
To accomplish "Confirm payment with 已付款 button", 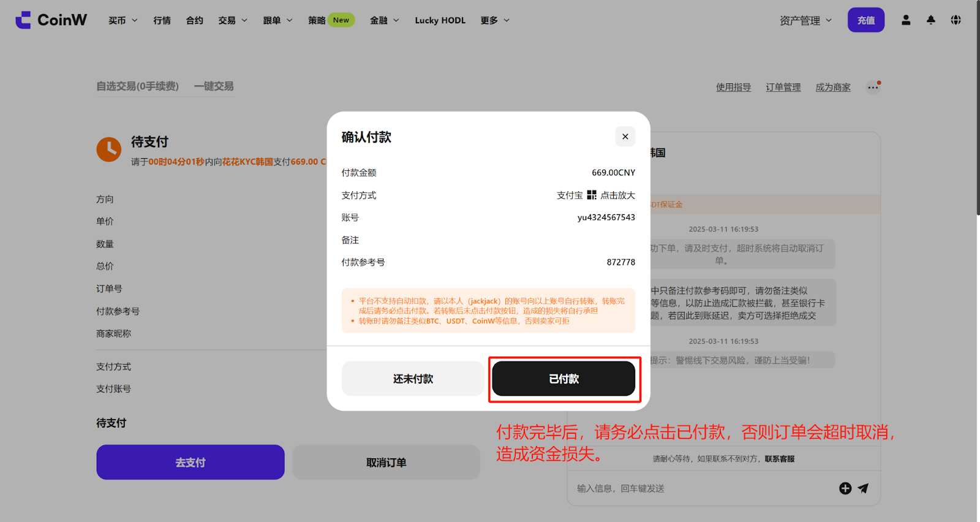I will (563, 379).
